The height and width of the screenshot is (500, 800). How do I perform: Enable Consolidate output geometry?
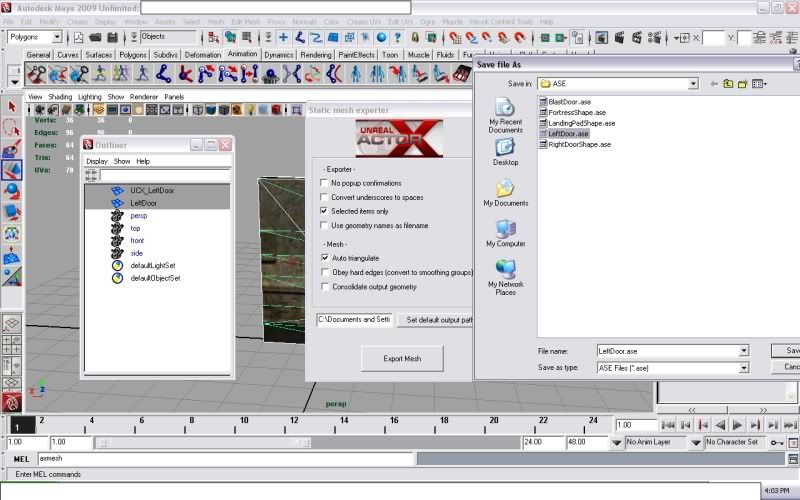point(325,286)
